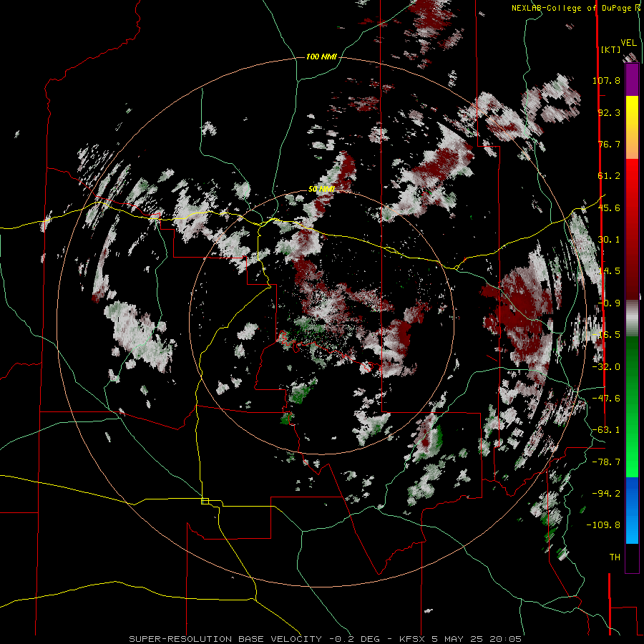The image size is (644, 644).
Task: Select the -32.0 legend value
Action: click(x=606, y=367)
